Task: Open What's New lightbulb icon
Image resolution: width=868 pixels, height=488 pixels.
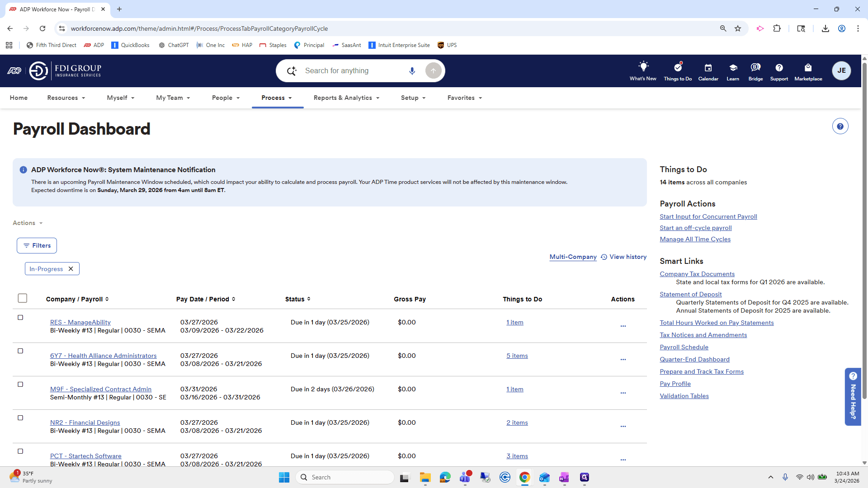Action: coord(643,67)
